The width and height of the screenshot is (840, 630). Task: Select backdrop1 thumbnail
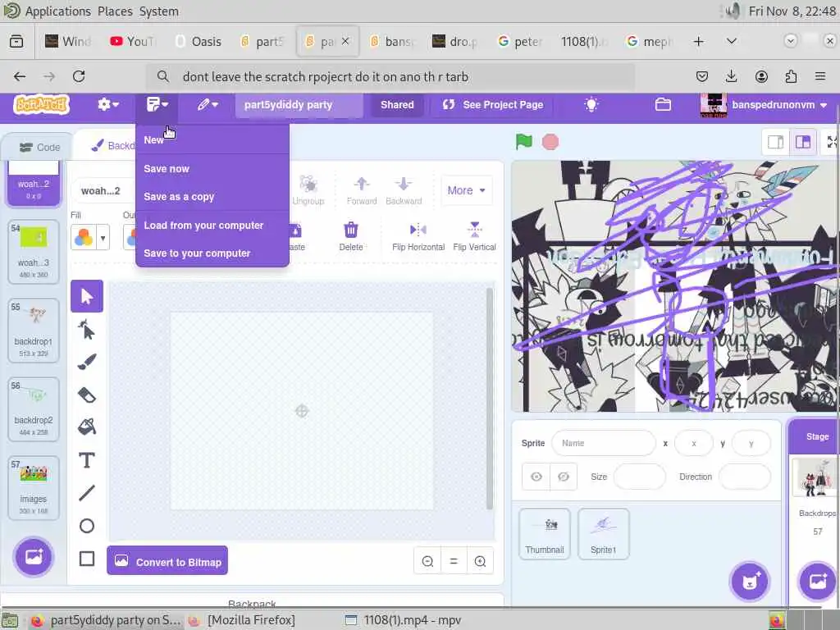[33, 330]
